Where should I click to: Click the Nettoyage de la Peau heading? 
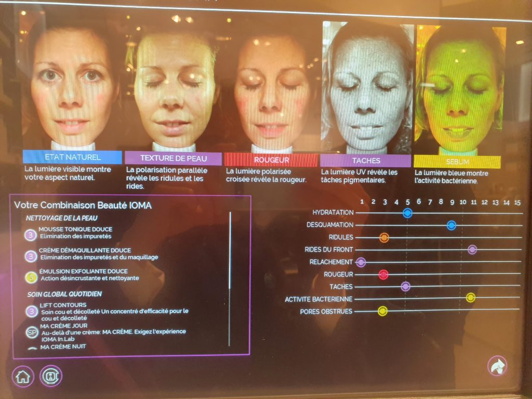(62, 218)
